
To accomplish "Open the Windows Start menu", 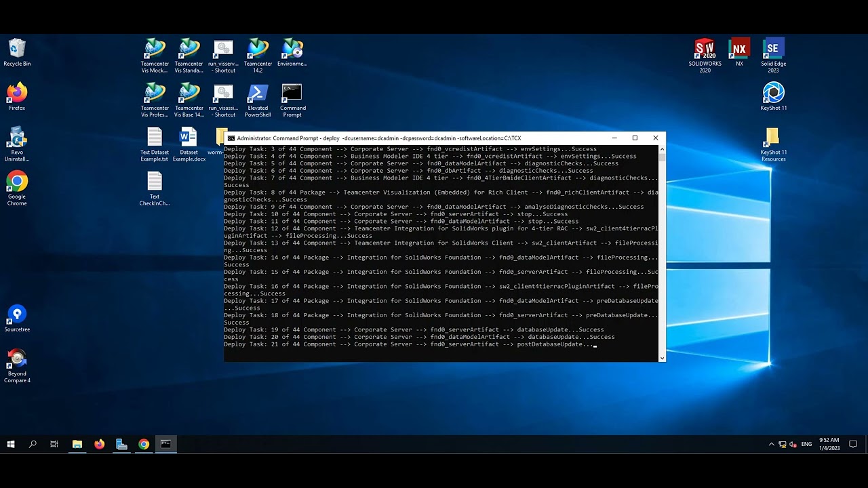I will coord(11,445).
